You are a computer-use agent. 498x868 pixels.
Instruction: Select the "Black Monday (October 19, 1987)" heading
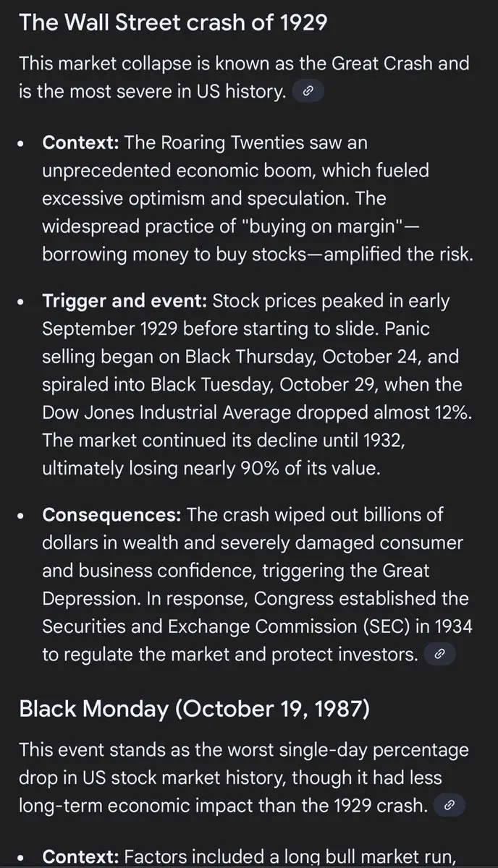click(x=195, y=708)
